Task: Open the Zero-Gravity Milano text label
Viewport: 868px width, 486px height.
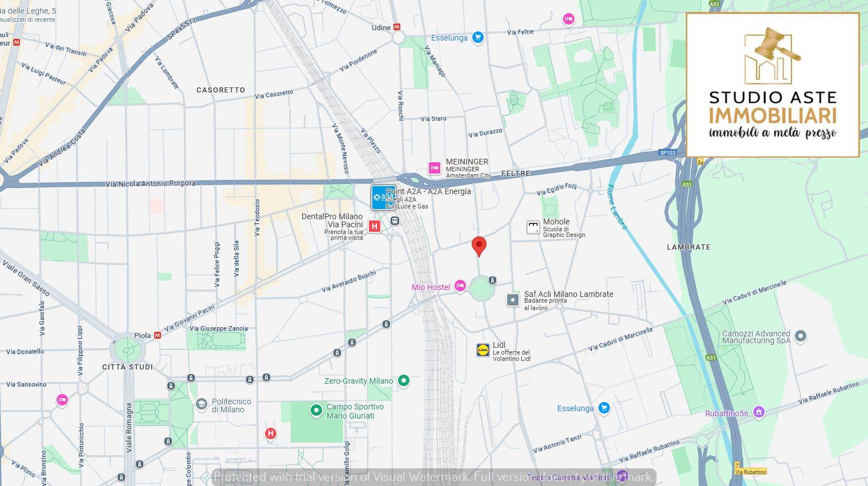Action: pos(359,381)
